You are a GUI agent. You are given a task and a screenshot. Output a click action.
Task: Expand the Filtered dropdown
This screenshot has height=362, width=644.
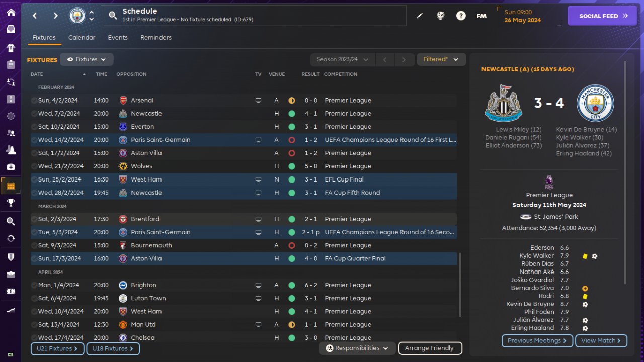click(x=441, y=59)
